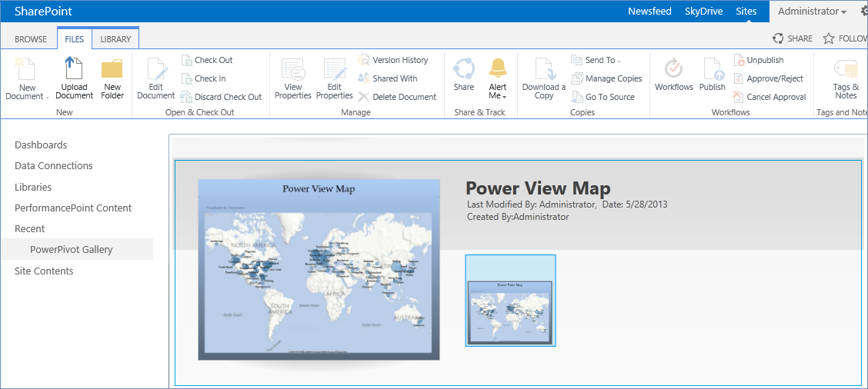Open PowerPivot Gallery in the navigation
Viewport: 868px width, 389px height.
point(72,250)
